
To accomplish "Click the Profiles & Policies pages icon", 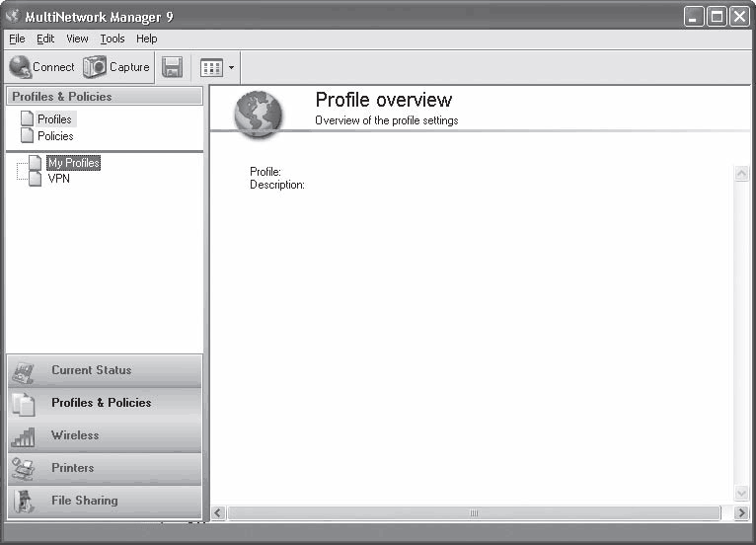I will point(23,404).
